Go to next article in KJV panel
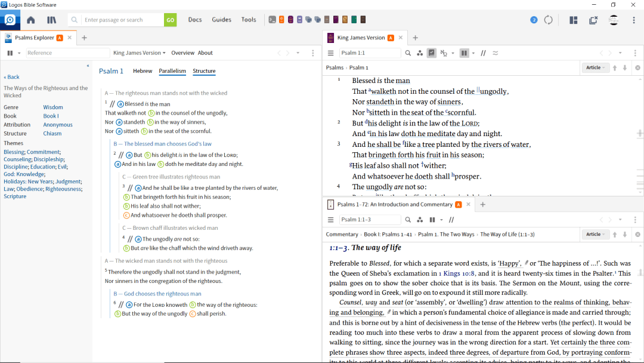Viewport: 644px width, 363px height. (625, 68)
